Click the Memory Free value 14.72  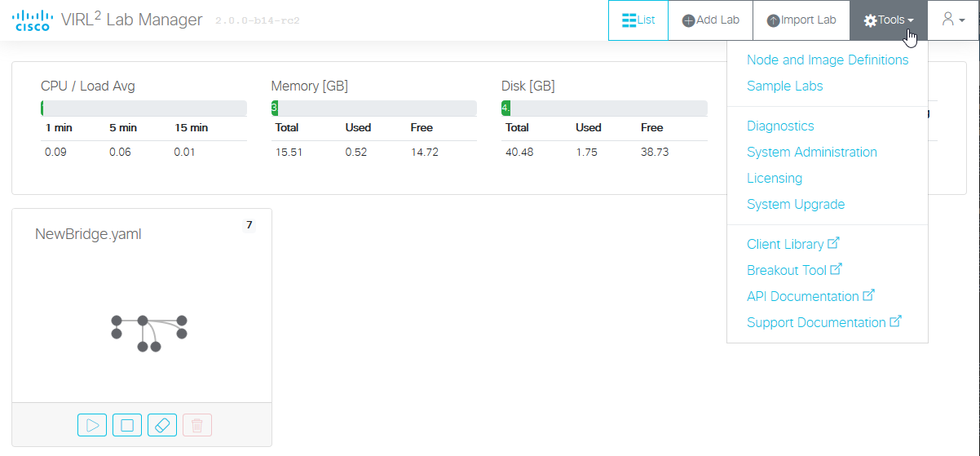pyautogui.click(x=425, y=152)
